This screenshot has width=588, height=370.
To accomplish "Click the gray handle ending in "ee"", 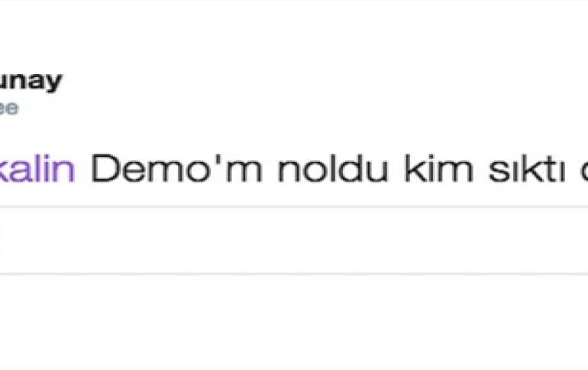I will 8,108.
